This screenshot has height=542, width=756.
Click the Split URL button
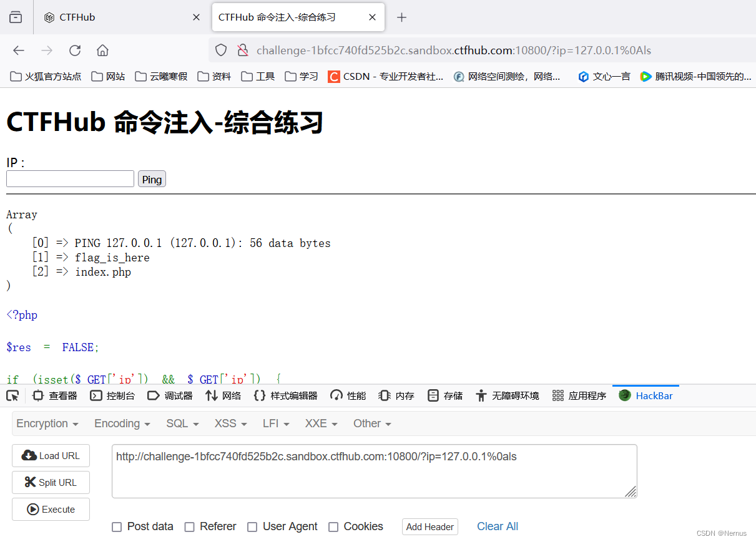tap(51, 483)
